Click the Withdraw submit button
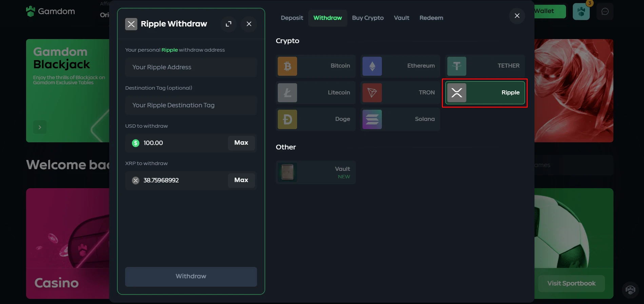Screen dimensions: 644x304 [191, 276]
